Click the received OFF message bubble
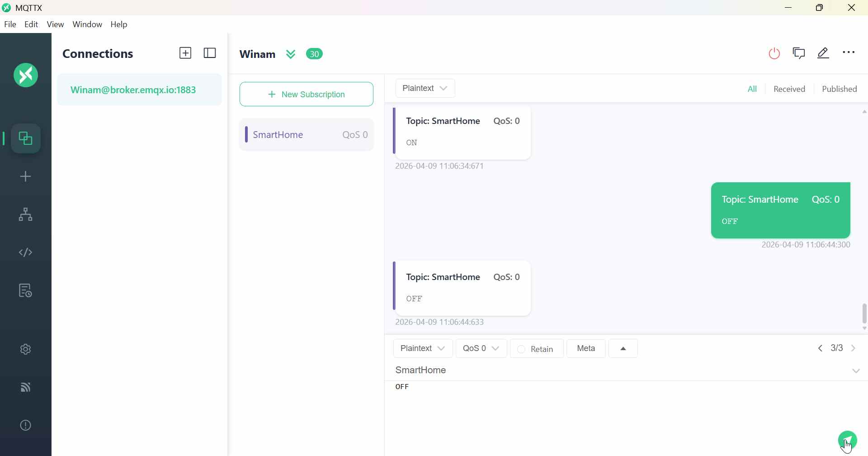This screenshot has width=868, height=456. tap(462, 288)
